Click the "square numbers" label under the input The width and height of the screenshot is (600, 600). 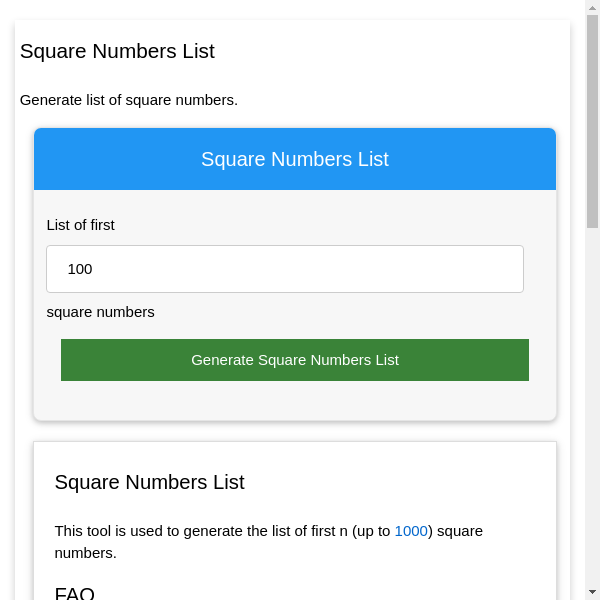pos(100,312)
